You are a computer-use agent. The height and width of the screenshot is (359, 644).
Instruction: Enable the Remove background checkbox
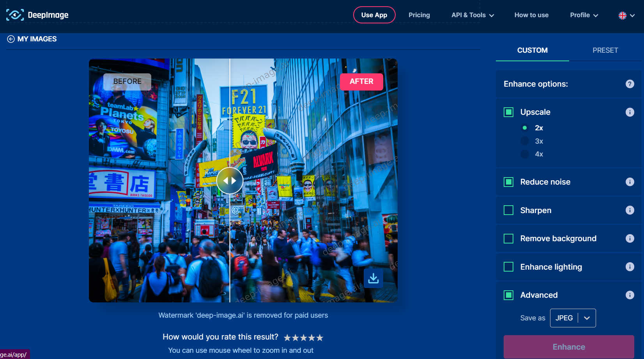509,238
